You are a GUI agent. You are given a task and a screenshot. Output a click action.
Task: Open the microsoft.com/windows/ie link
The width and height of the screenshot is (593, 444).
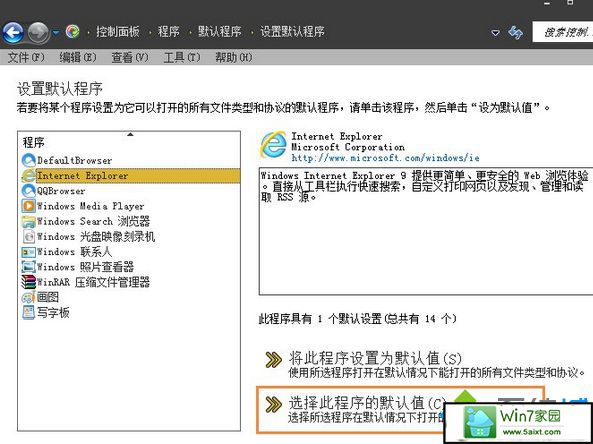(385, 158)
